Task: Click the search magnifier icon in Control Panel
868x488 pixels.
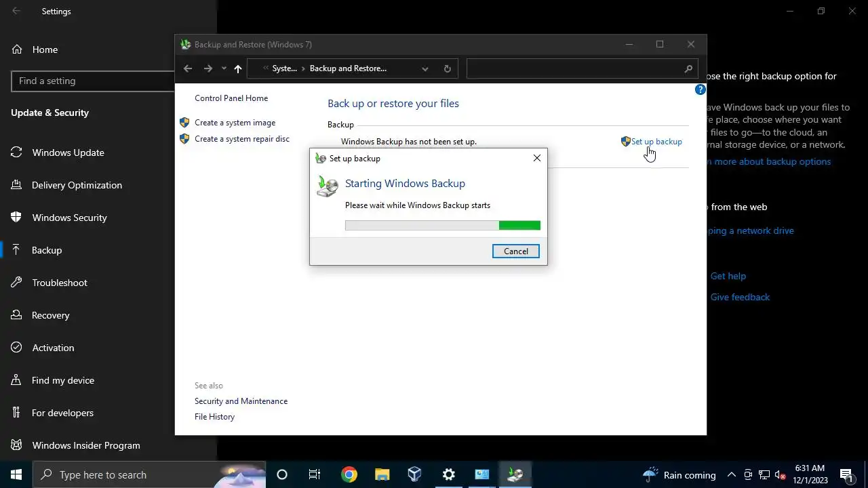Action: 688,68
